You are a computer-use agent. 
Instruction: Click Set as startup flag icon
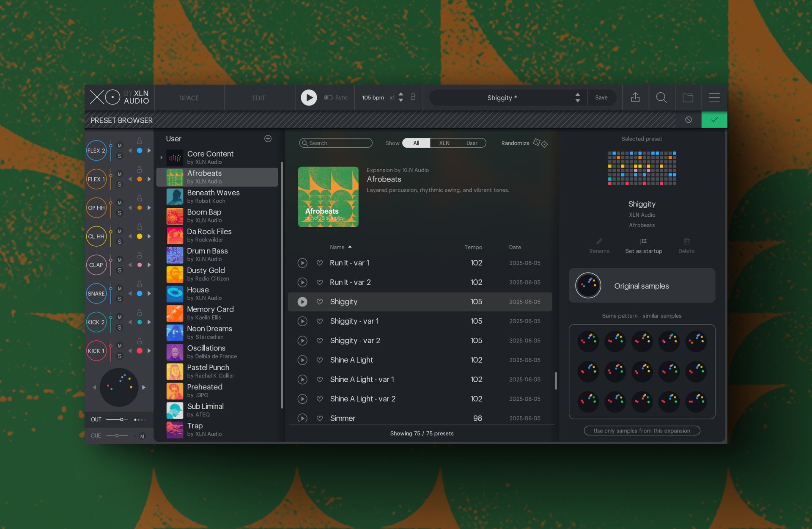(644, 241)
